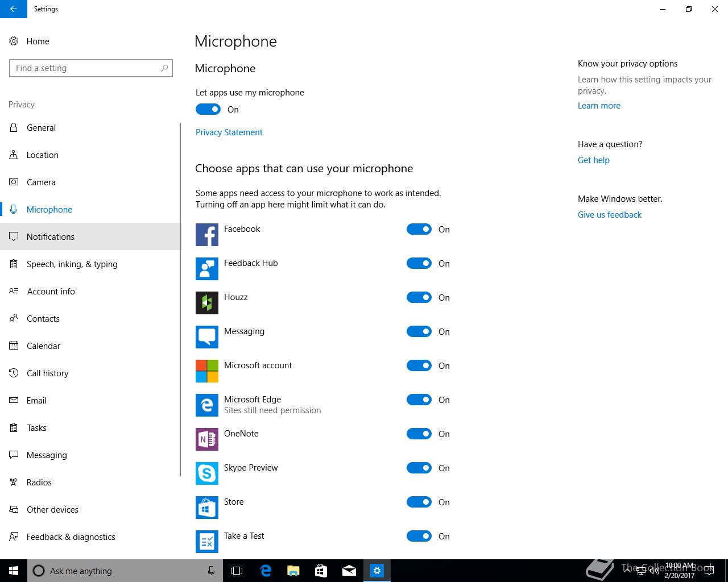Viewport: 728px width, 582px height.
Task: Click the lock icon next to General
Action: [x=14, y=127]
